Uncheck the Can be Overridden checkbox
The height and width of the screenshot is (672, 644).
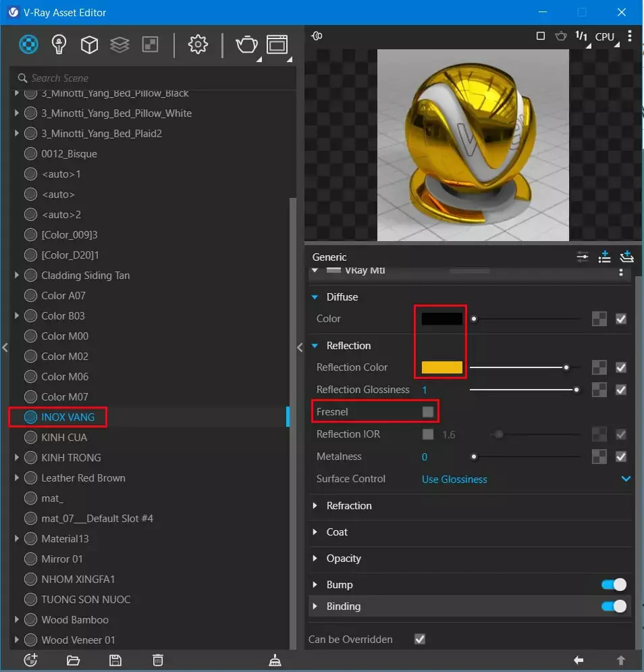419,639
